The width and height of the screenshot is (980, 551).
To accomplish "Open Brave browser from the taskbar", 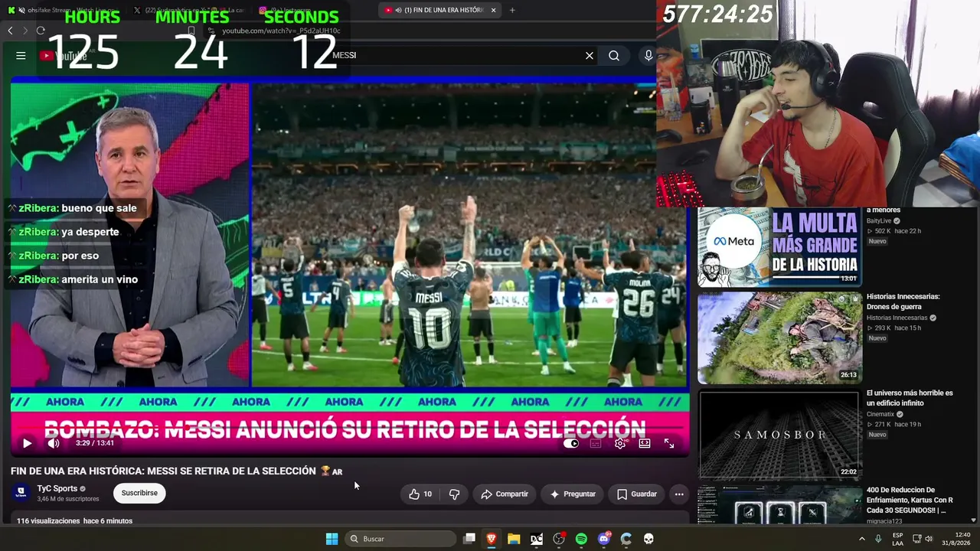I will click(x=492, y=539).
